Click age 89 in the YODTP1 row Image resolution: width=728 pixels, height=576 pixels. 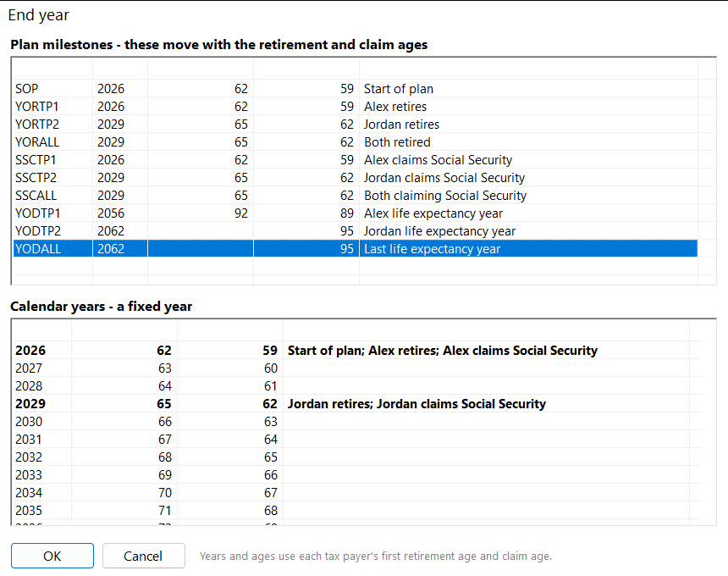[x=347, y=213]
